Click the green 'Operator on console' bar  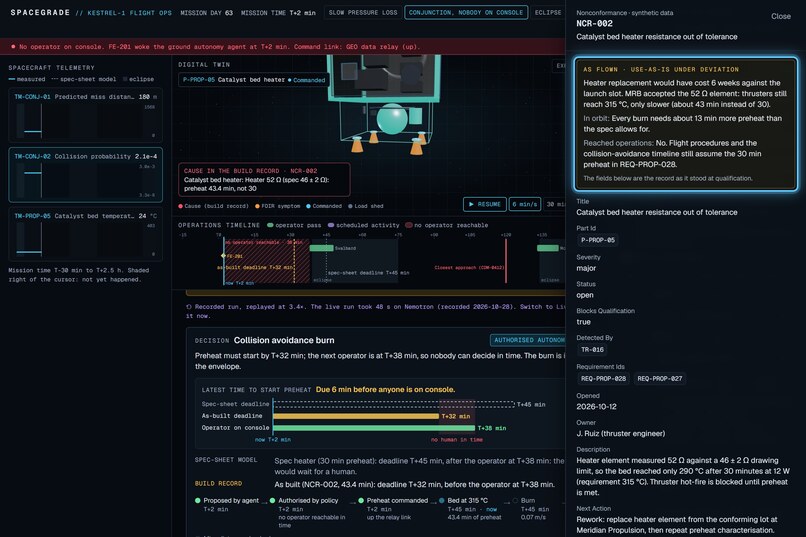coord(374,428)
